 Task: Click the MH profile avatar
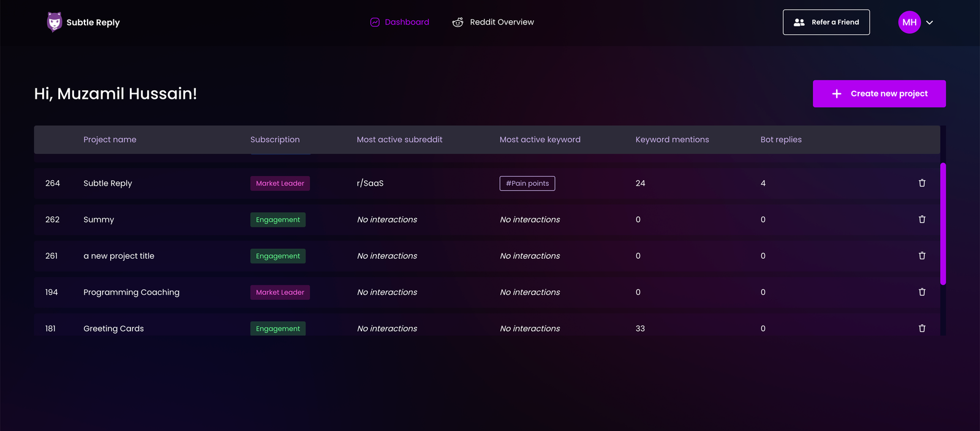coord(910,22)
